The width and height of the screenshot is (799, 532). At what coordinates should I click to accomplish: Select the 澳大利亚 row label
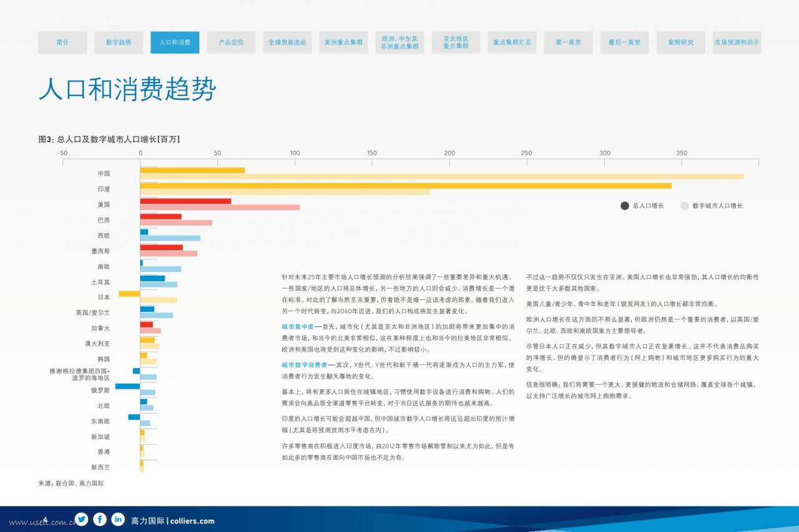tap(97, 344)
